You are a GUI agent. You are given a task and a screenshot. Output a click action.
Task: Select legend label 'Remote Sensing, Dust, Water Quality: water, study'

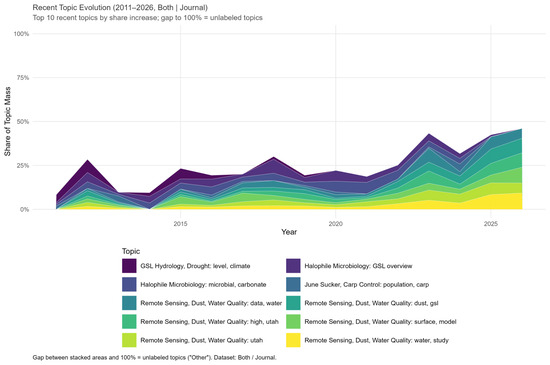[376, 340]
